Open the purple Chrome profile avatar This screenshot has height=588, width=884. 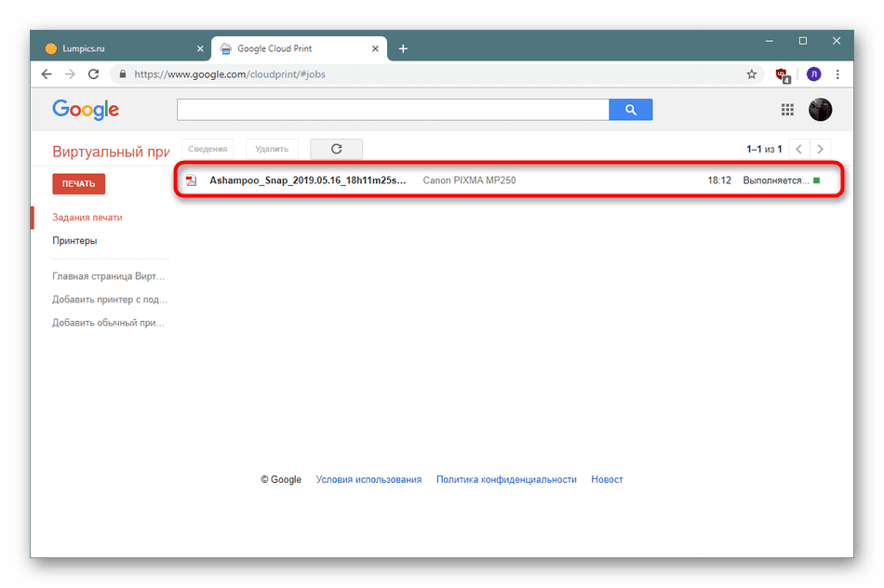click(x=813, y=73)
